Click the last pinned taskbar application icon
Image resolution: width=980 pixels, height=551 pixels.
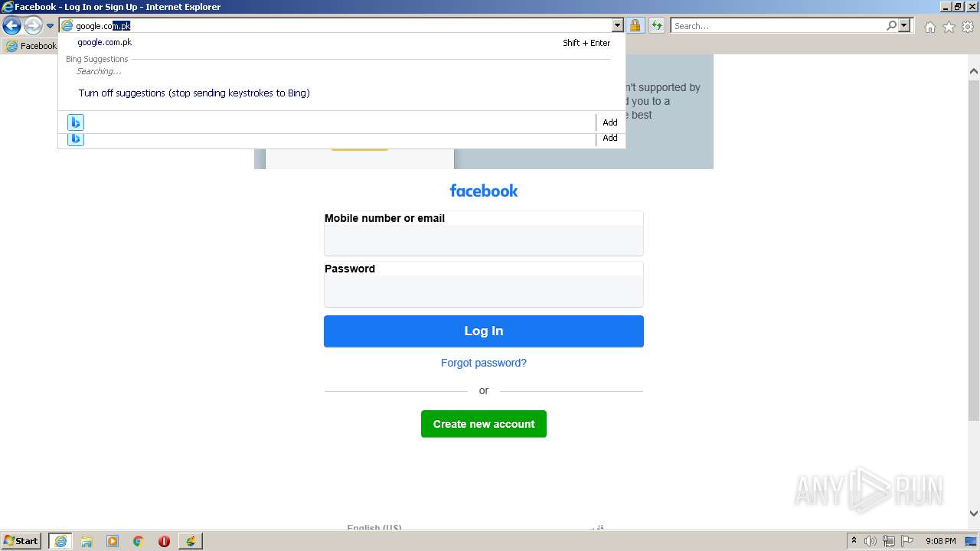click(190, 541)
